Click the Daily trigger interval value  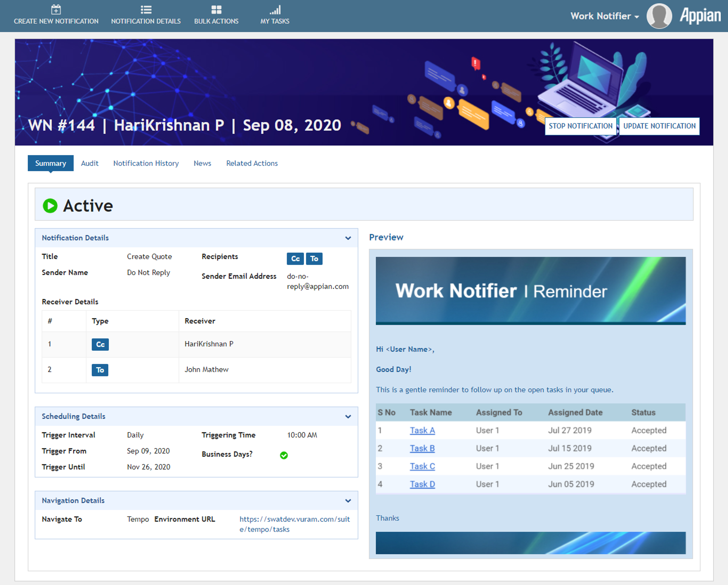135,435
